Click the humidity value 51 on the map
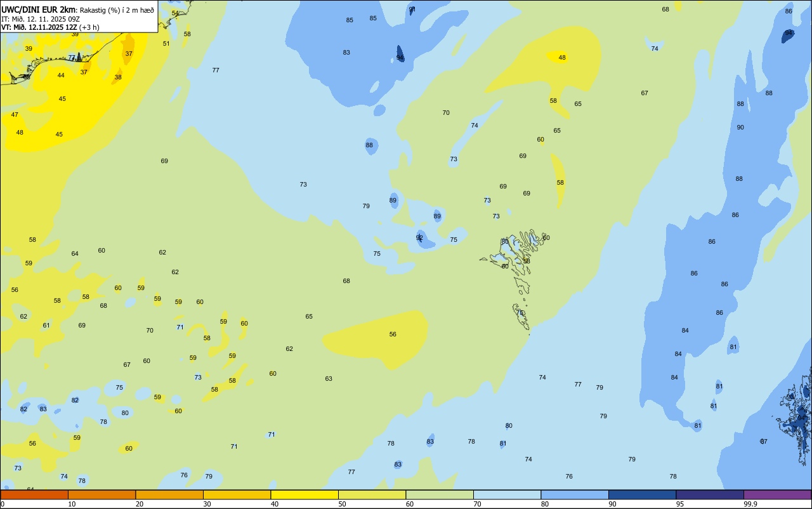This screenshot has width=812, height=509. 166,44
